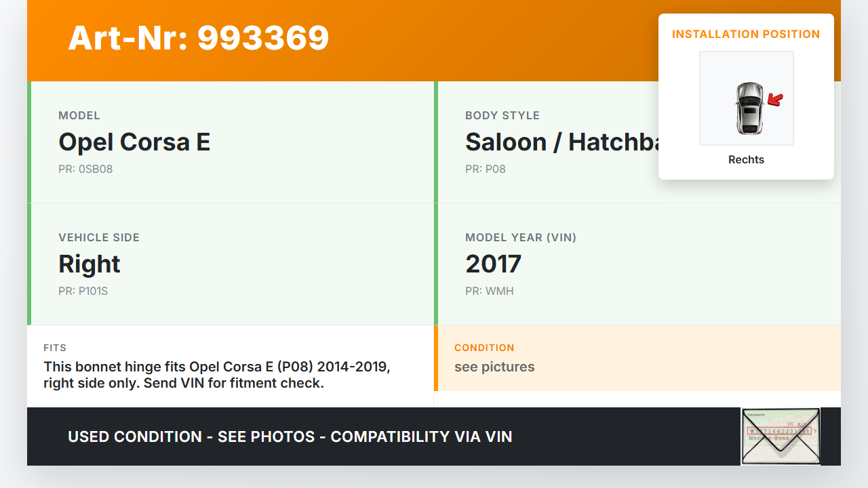Click the CONDITION label

coord(484,348)
